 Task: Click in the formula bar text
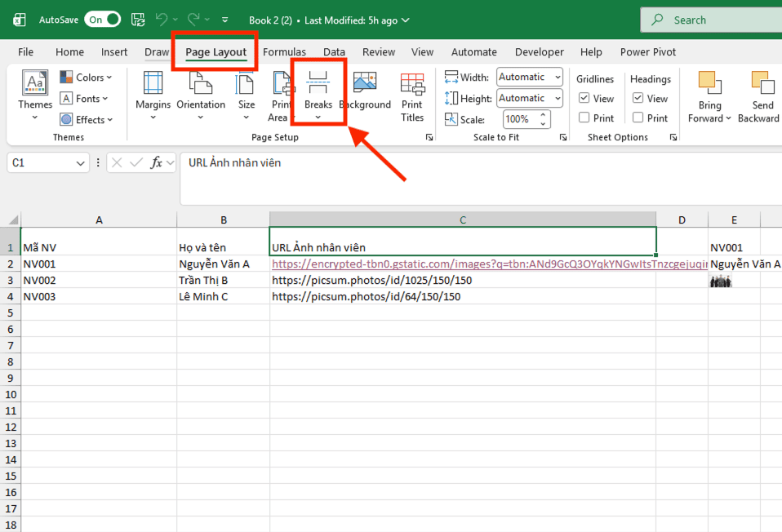[x=234, y=163]
